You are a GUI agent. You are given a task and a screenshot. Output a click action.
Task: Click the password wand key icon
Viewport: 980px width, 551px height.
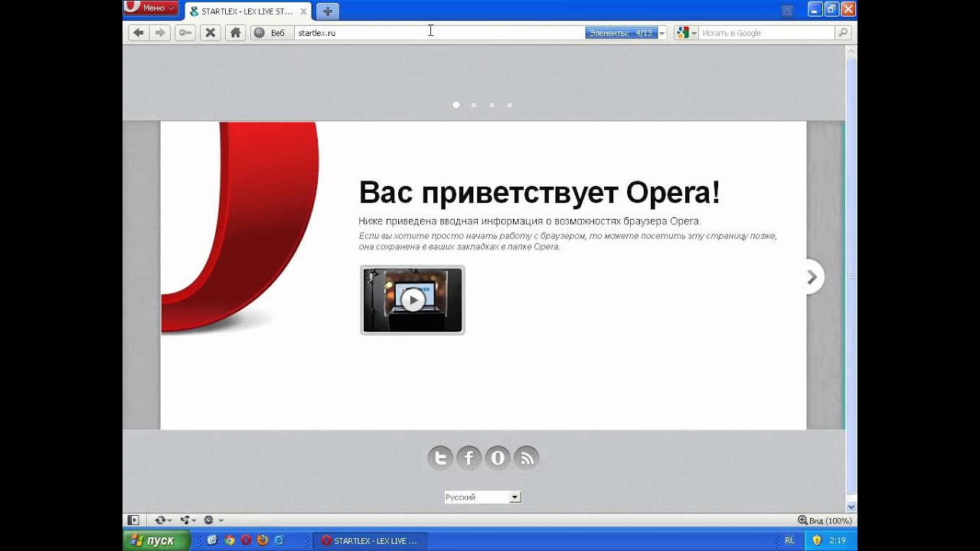point(185,33)
